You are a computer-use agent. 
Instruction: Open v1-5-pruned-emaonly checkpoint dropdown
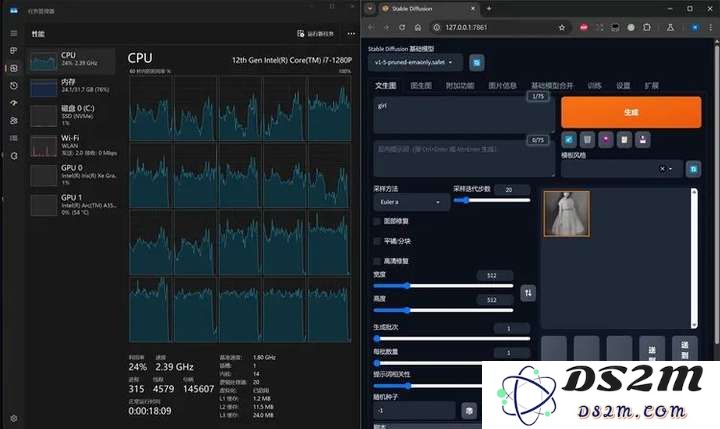[415, 62]
